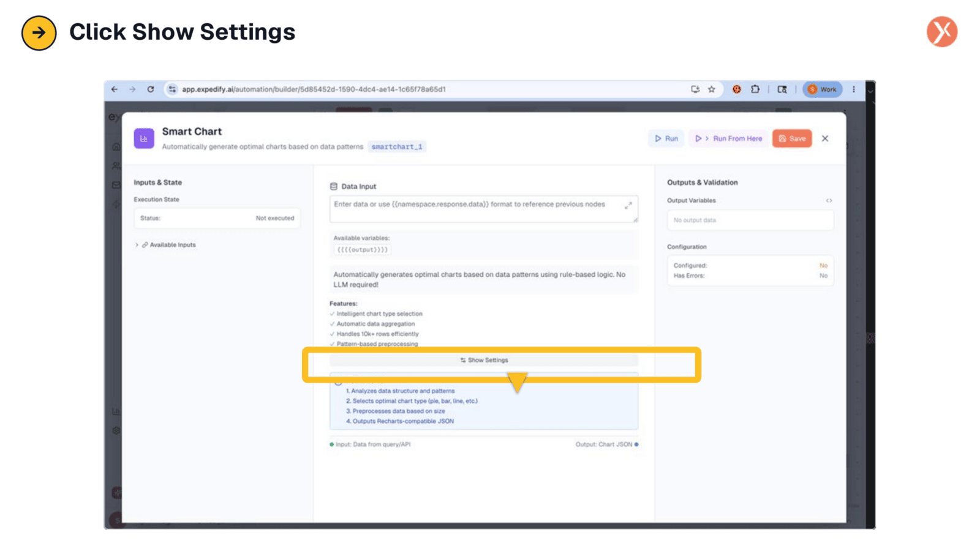Image resolution: width=980 pixels, height=551 pixels.
Task: Click Show Settings button
Action: click(484, 360)
